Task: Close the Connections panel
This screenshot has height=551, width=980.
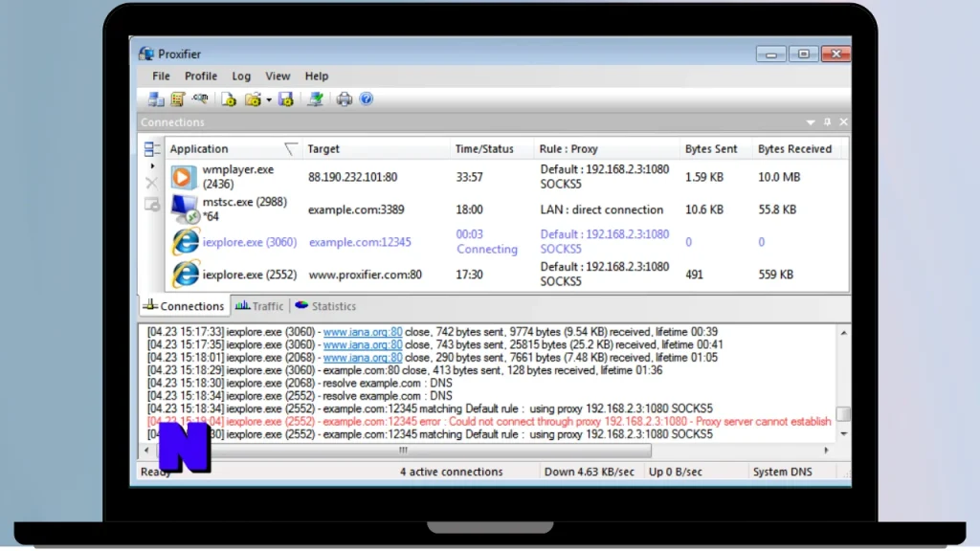Action: (x=844, y=121)
